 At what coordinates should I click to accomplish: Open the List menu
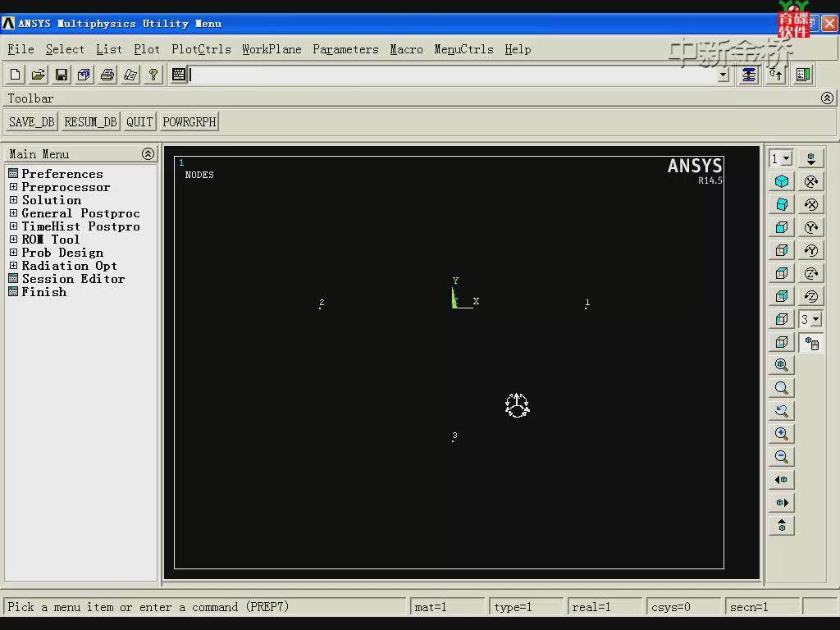[109, 49]
